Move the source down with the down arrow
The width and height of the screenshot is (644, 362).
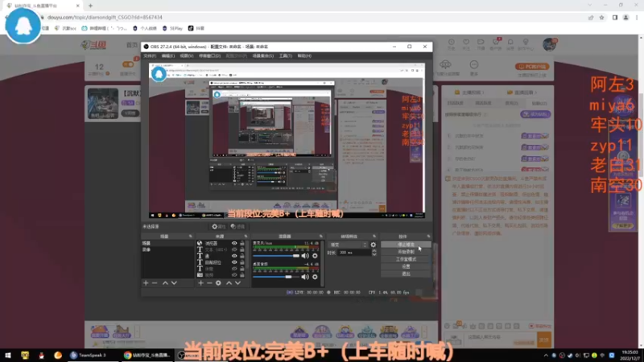pos(237,283)
